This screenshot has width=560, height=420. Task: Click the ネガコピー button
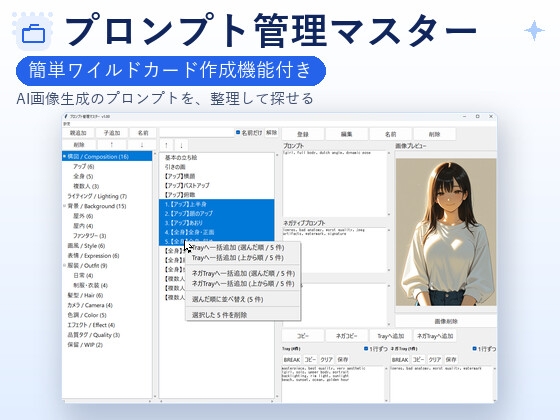point(347,336)
